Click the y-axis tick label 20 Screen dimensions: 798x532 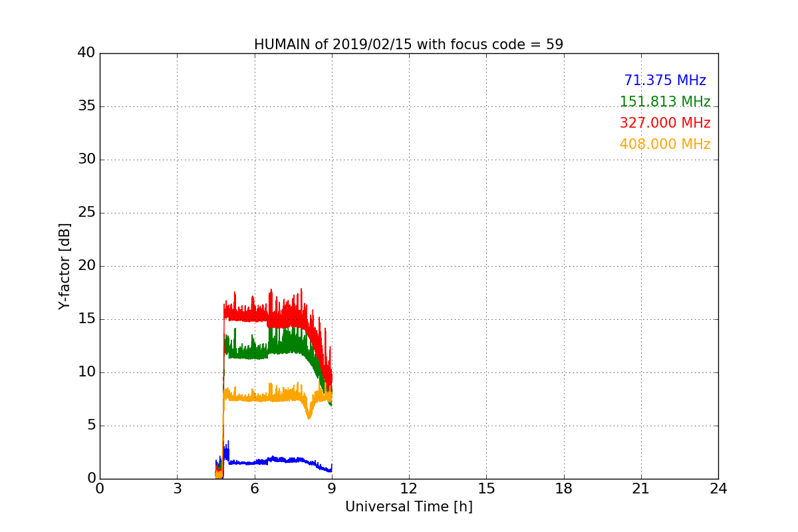coord(86,266)
